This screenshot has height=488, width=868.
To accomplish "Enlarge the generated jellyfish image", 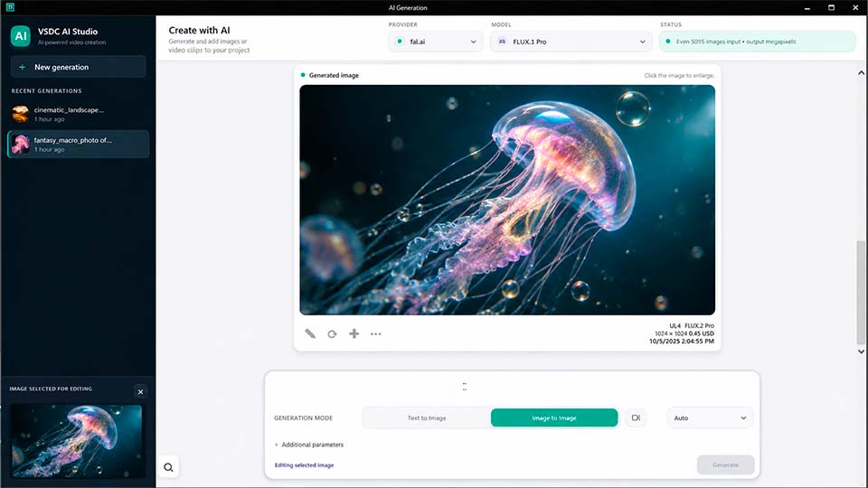I will [507, 200].
